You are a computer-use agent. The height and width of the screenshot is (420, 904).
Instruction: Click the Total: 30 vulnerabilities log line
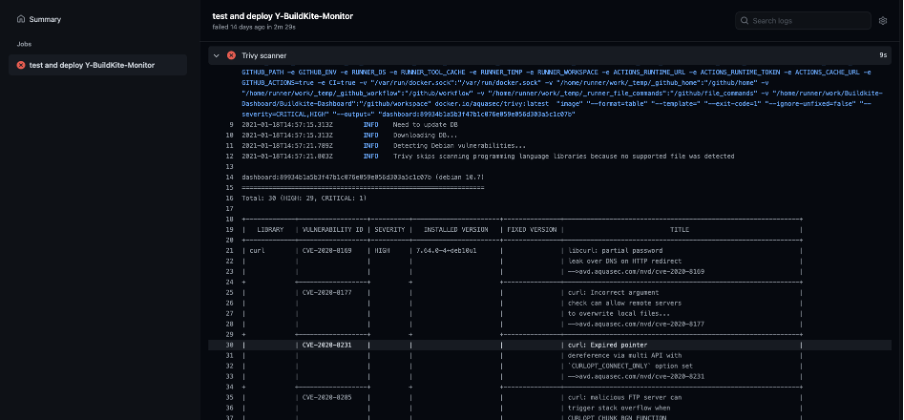tap(304, 198)
